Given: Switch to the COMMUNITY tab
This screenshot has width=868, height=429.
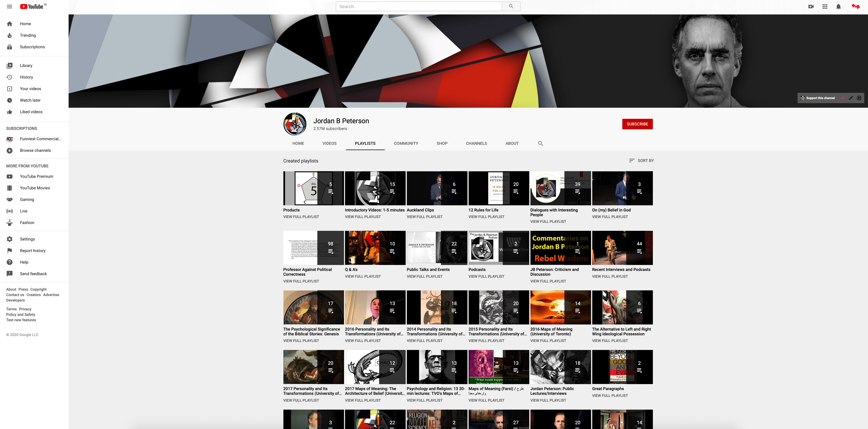Looking at the screenshot, I should pos(406,143).
